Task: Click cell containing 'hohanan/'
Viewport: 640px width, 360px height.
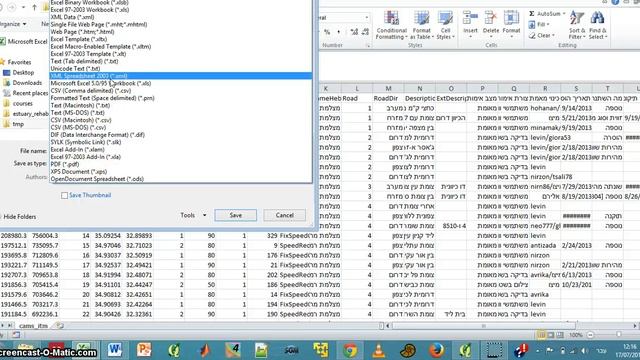Action: (x=545, y=108)
